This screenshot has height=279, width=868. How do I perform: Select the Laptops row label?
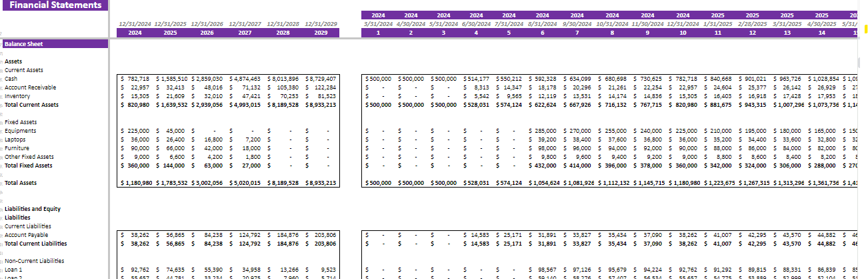pyautogui.click(x=16, y=139)
